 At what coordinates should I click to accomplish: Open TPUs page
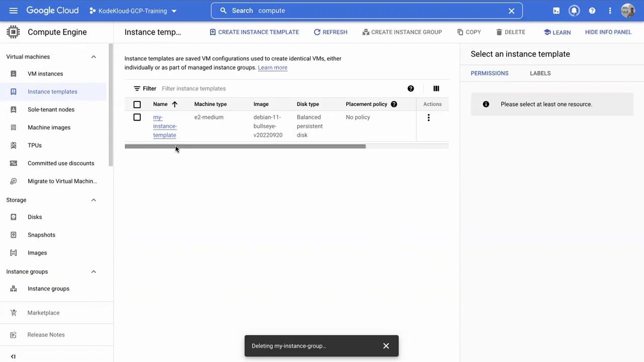click(x=35, y=145)
